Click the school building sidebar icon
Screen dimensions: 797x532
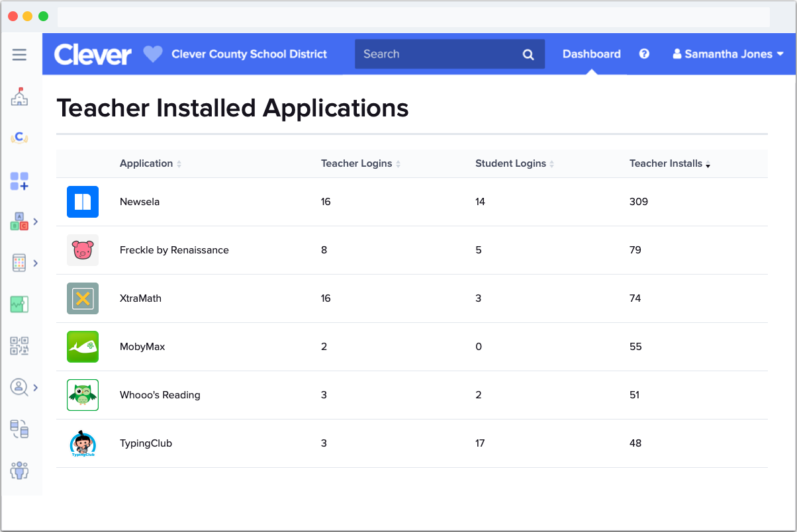tap(19, 97)
